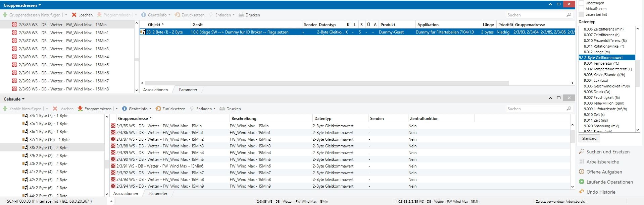Expand the Entladen dropdown in Gebäude toolbar
644x205 pixels.
[x=214, y=109]
